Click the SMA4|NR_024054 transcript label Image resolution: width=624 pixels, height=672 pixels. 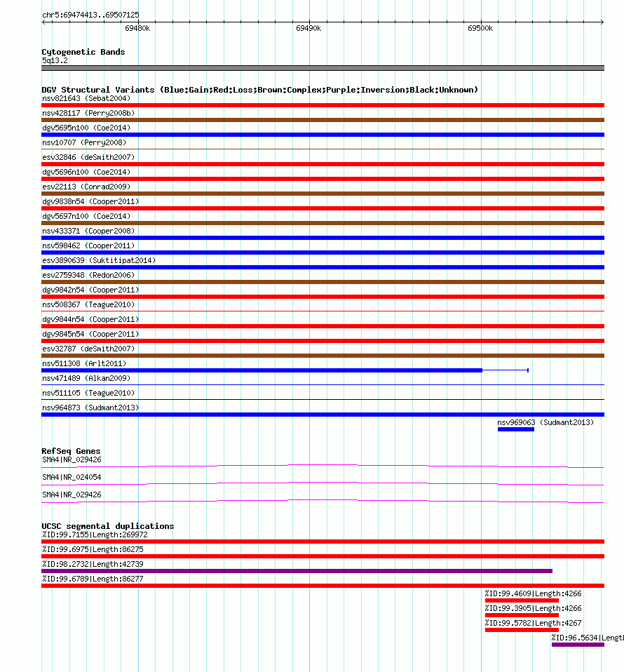pos(72,477)
